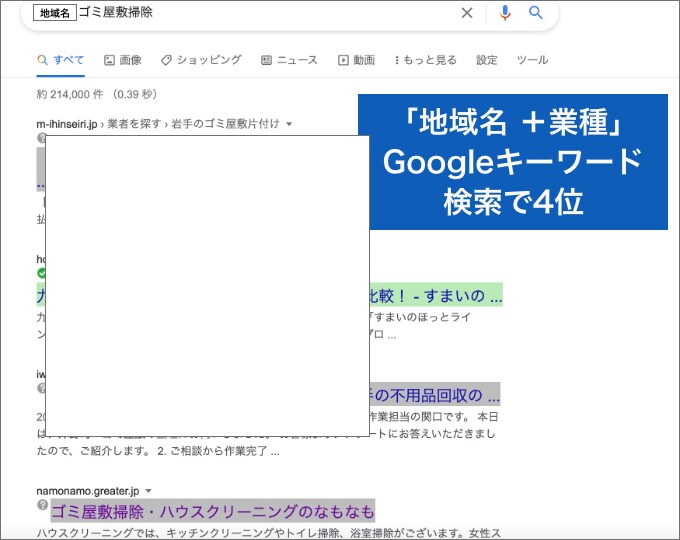Image resolution: width=680 pixels, height=540 pixels.
Task: Click the 約 214,000 件 result count text
Action: point(70,94)
